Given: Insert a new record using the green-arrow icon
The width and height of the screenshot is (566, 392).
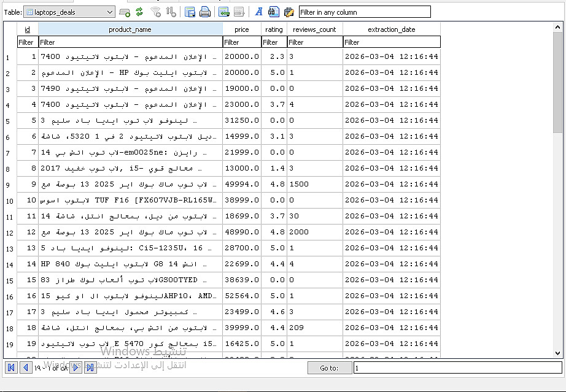Looking at the screenshot, I should (x=224, y=12).
